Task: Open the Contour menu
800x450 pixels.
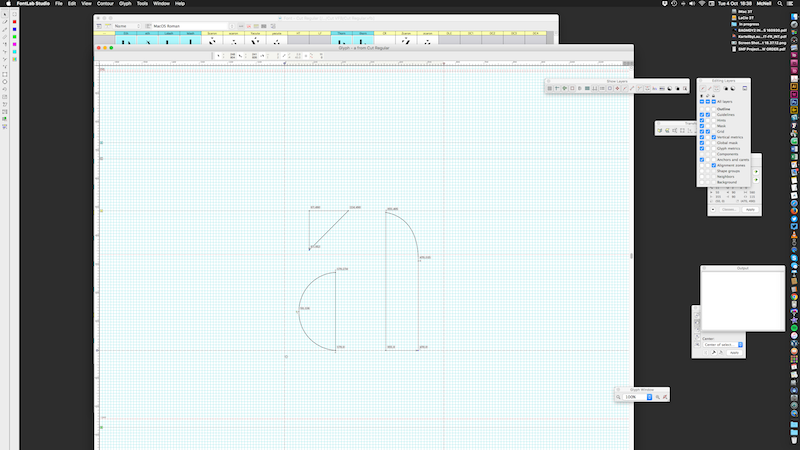Action: click(x=105, y=4)
